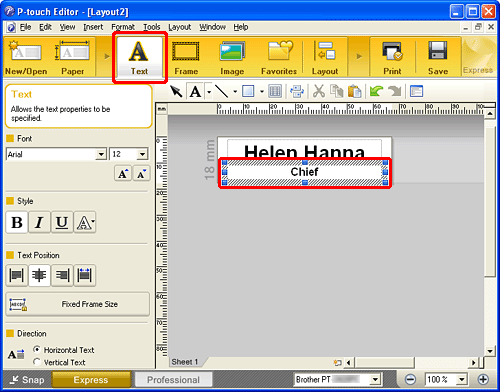Image resolution: width=500 pixels, height=392 pixels.
Task: Select the text tool in the draw toolbar
Action: (x=195, y=91)
